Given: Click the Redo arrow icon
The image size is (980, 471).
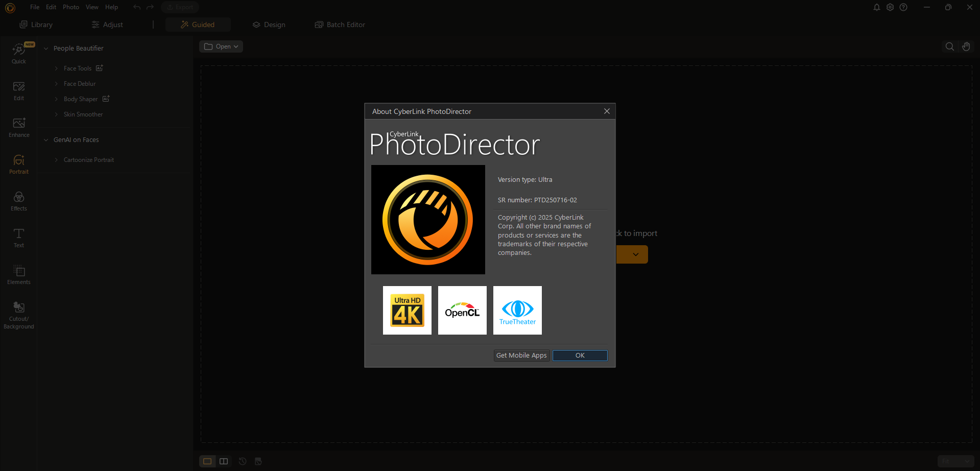Looking at the screenshot, I should point(150,7).
